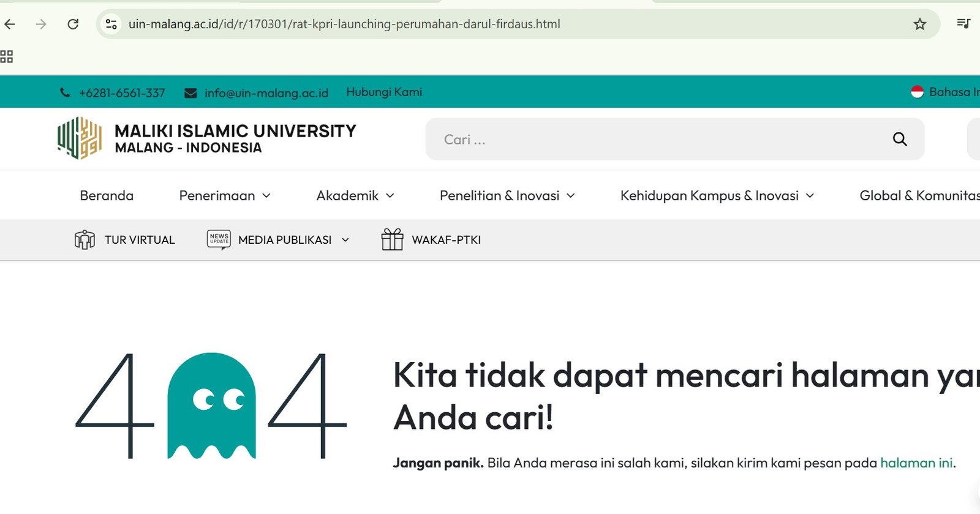Open the Akademik menu

[347, 195]
